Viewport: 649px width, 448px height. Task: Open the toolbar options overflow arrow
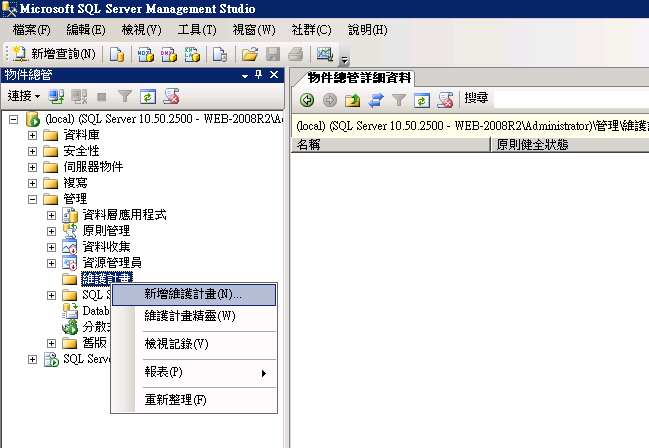[344, 60]
